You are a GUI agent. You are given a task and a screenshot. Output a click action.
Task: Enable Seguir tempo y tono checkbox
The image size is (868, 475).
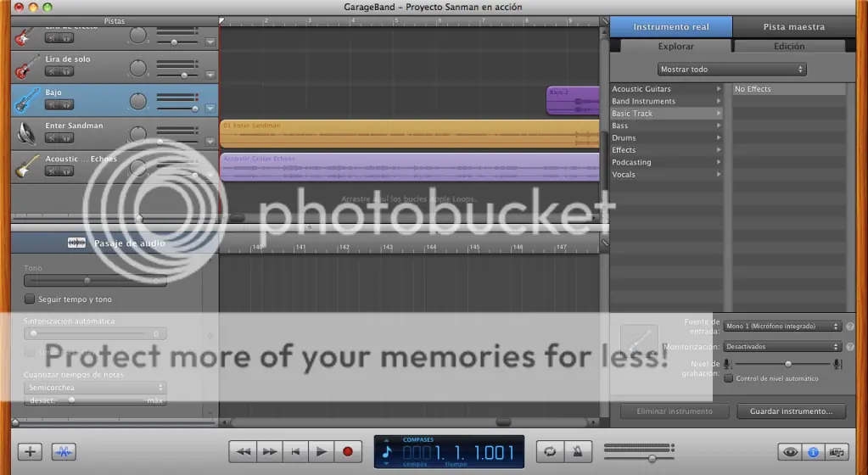click(x=30, y=299)
